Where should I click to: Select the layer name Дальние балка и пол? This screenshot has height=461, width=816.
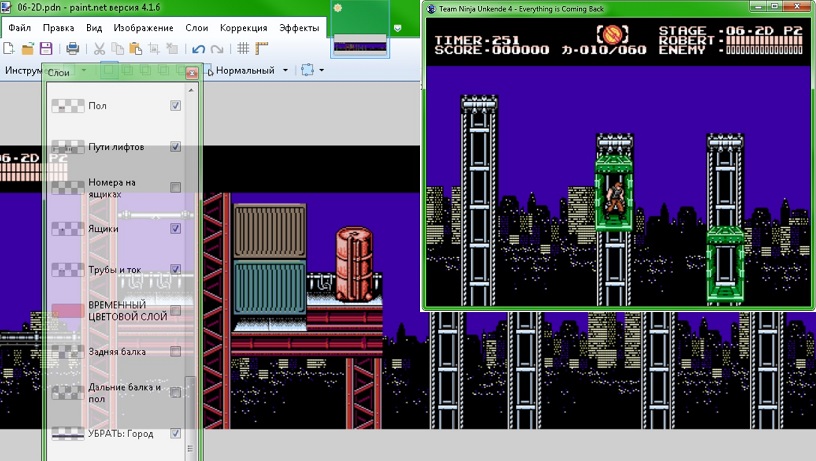pyautogui.click(x=124, y=393)
